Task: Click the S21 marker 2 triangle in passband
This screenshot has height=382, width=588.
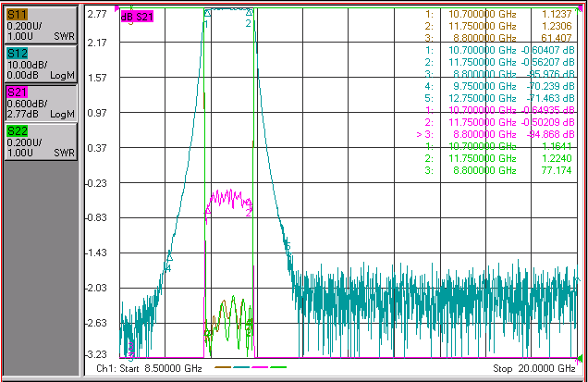Action: tap(248, 203)
